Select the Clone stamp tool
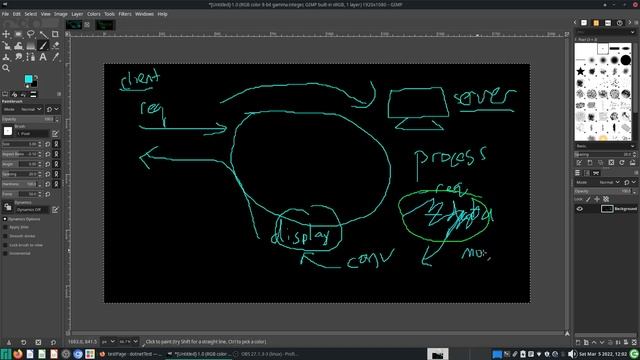The image size is (640, 360). [x=6, y=57]
